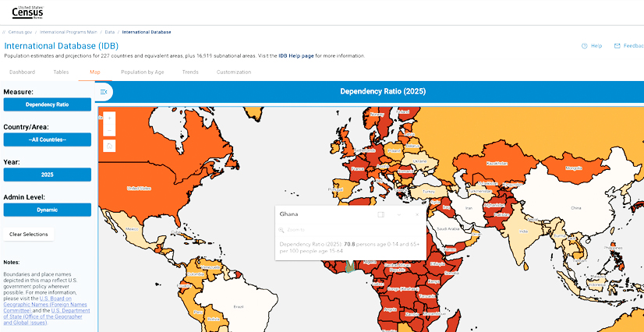
Task: Go to Census.gov breadcrumb link
Action: [x=20, y=32]
